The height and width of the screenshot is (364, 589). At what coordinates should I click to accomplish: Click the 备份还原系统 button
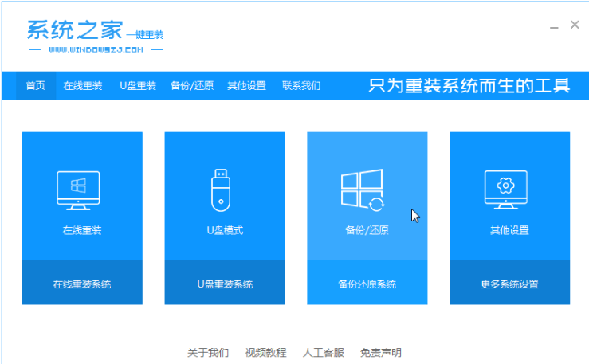pos(367,284)
